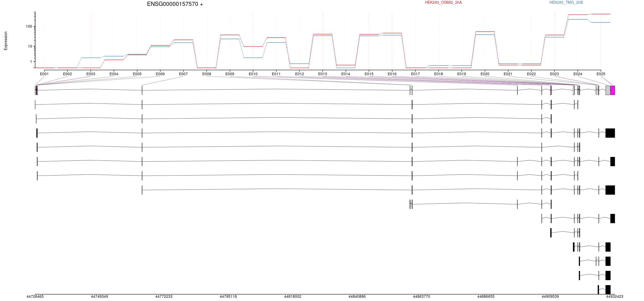The height and width of the screenshot is (301, 644).
Task: Click genomic coordinate 44932423
Action: [x=614, y=297]
